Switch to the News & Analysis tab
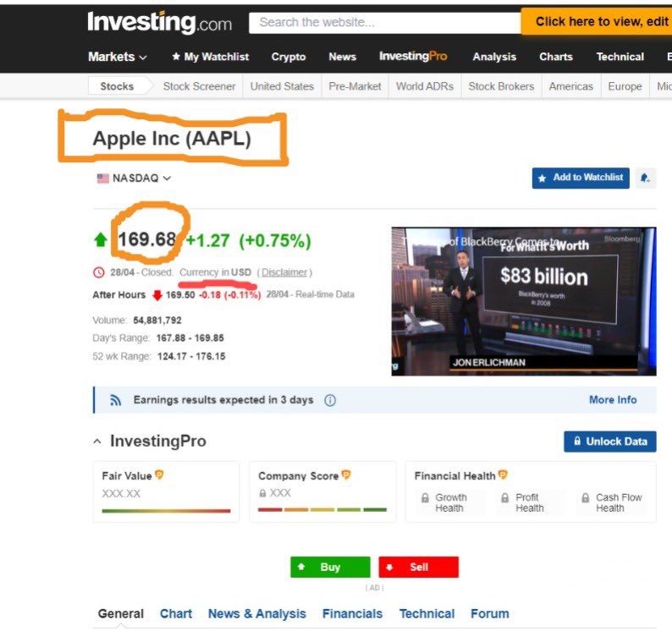This screenshot has height=631, width=672. point(257,613)
